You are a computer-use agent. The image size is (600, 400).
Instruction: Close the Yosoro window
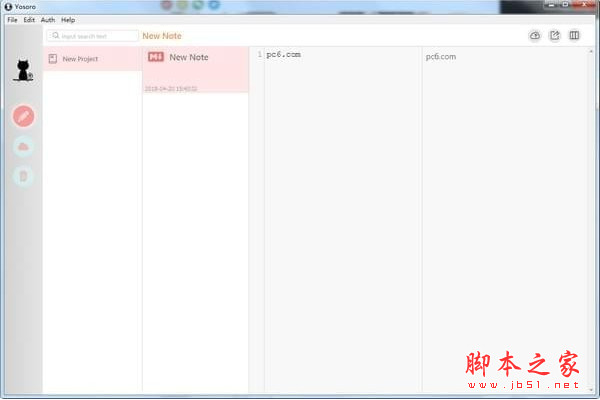click(x=584, y=5)
